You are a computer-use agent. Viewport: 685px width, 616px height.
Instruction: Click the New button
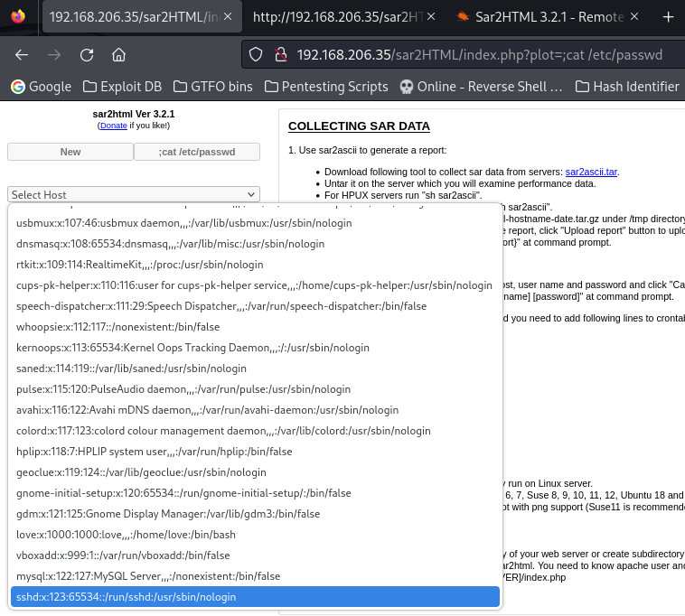coord(70,152)
